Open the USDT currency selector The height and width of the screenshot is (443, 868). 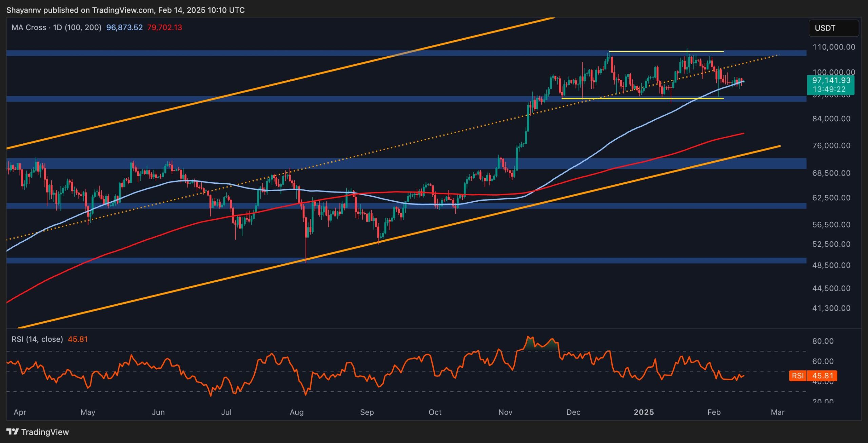coord(833,28)
